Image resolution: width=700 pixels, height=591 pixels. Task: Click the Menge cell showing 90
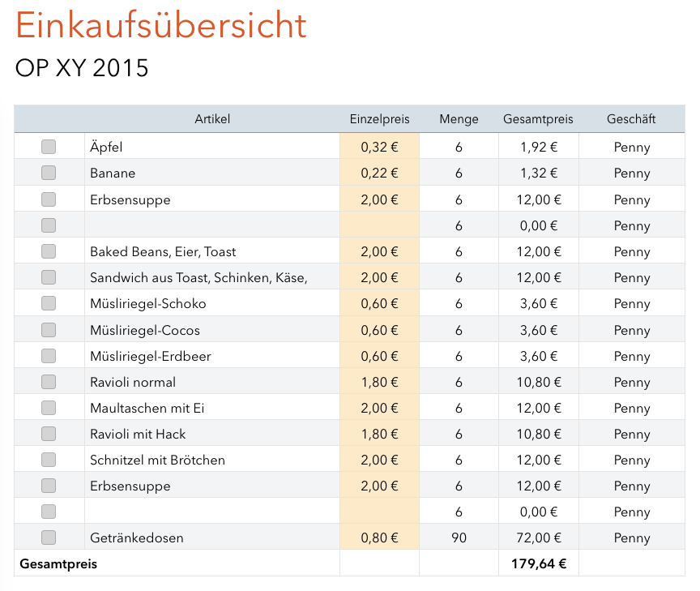(459, 537)
